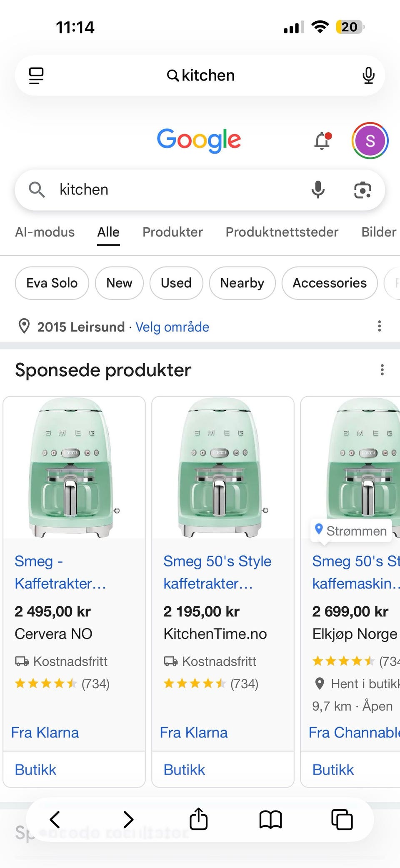
Task: Click the Velg område link
Action: click(x=172, y=327)
